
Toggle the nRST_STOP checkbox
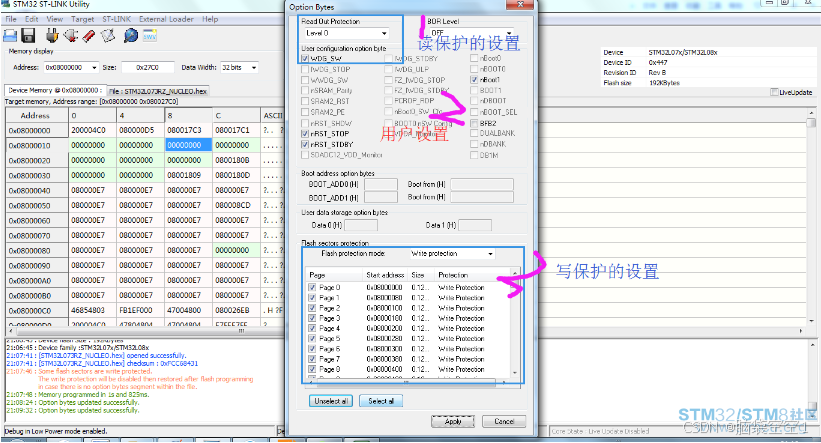pyautogui.click(x=305, y=134)
